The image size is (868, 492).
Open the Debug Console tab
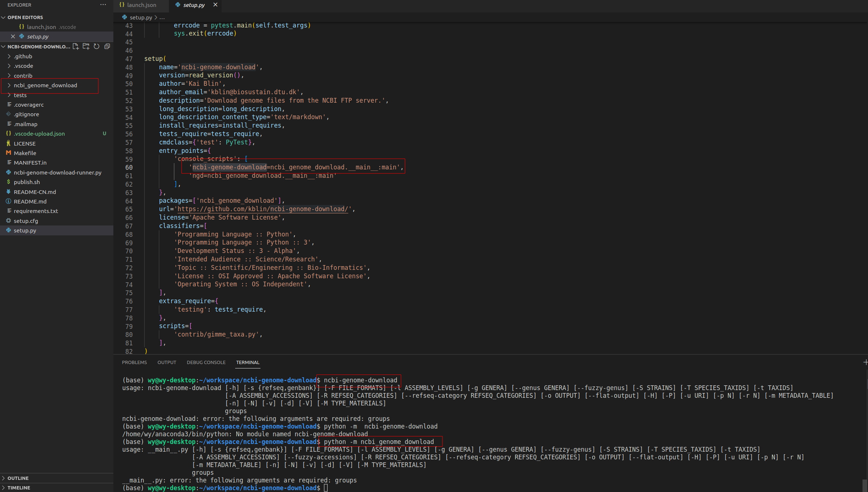[x=206, y=362]
